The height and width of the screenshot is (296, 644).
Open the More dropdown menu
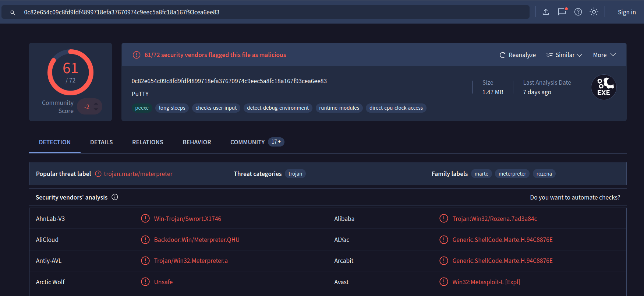pos(604,55)
